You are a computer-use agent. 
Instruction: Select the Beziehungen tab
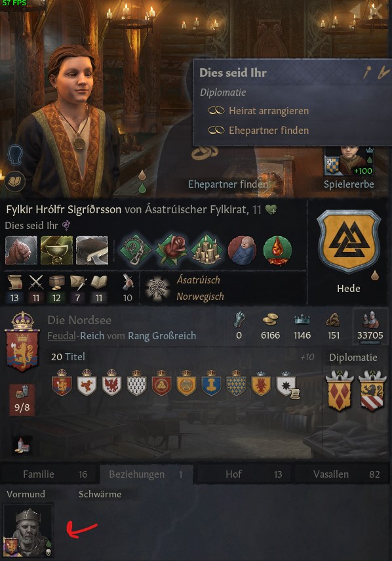(147, 474)
